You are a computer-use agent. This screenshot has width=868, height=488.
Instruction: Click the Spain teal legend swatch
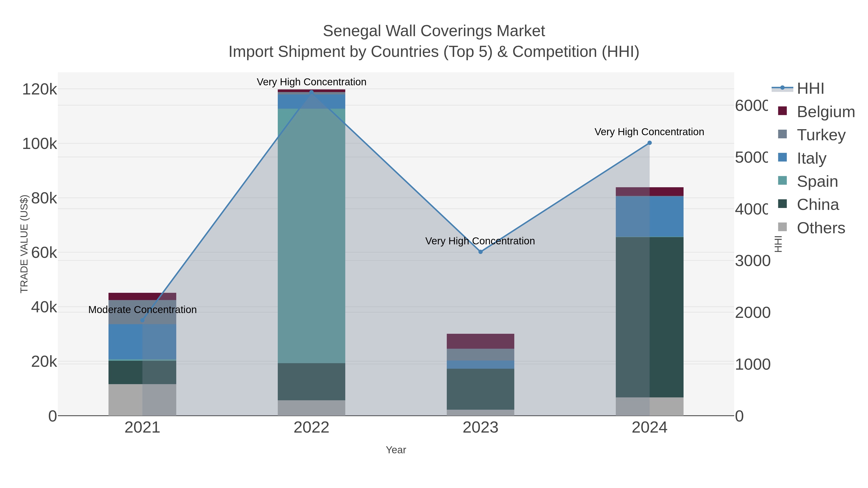[782, 180]
